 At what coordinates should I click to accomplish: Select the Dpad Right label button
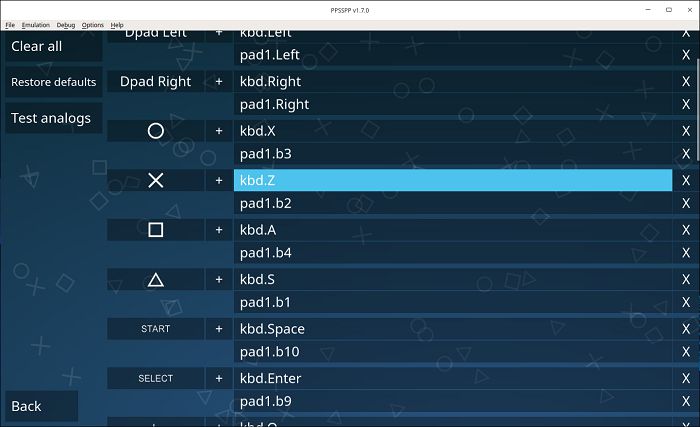[x=156, y=81]
